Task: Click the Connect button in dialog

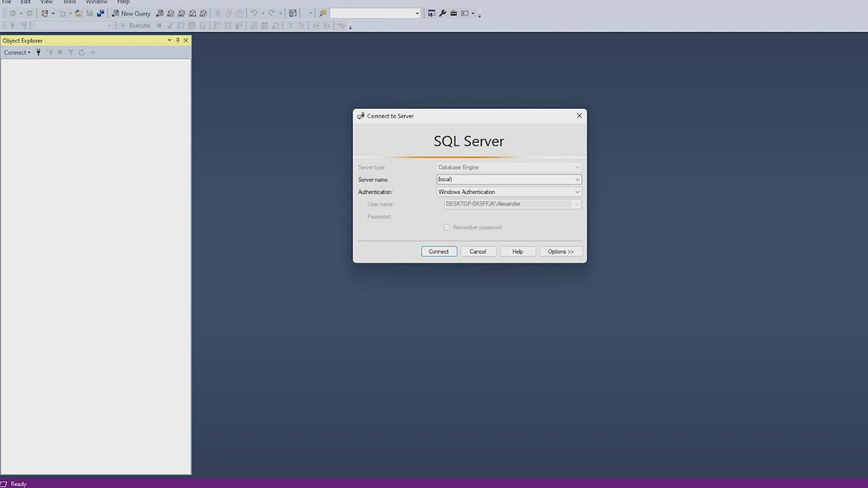Action: [439, 252]
